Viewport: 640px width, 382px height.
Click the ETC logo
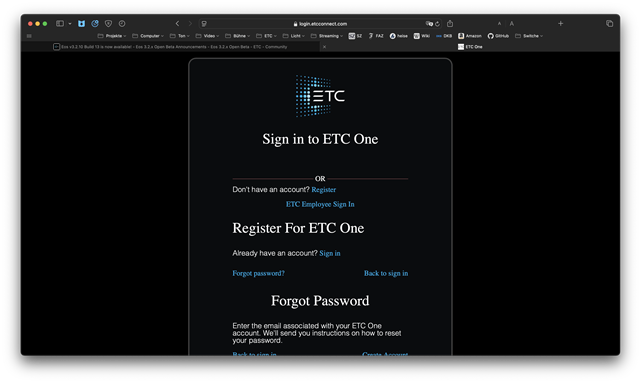coord(320,96)
